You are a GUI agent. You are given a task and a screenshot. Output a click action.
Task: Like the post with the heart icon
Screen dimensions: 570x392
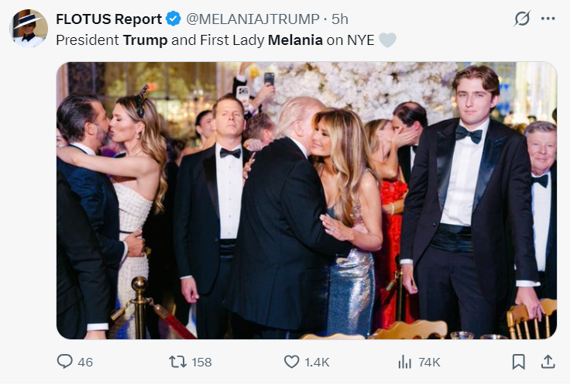[x=291, y=362]
